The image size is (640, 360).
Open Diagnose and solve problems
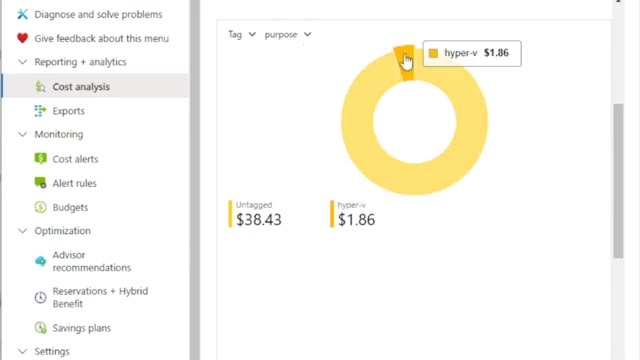[x=98, y=14]
